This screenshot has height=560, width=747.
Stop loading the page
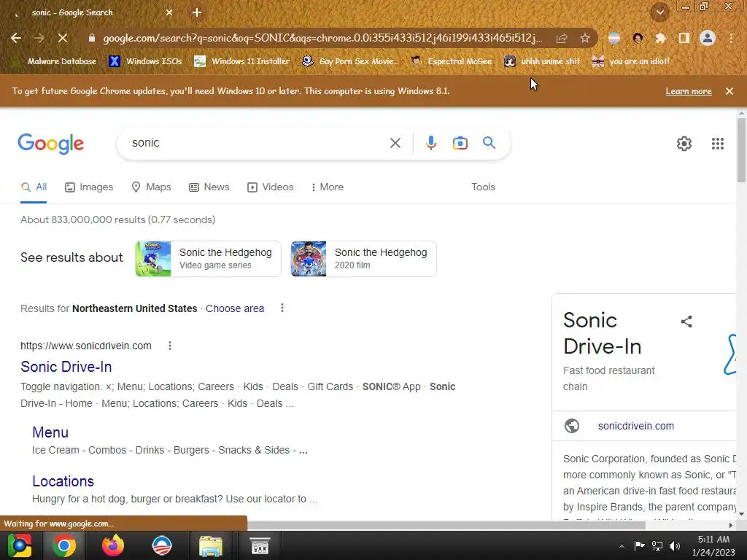pos(63,38)
